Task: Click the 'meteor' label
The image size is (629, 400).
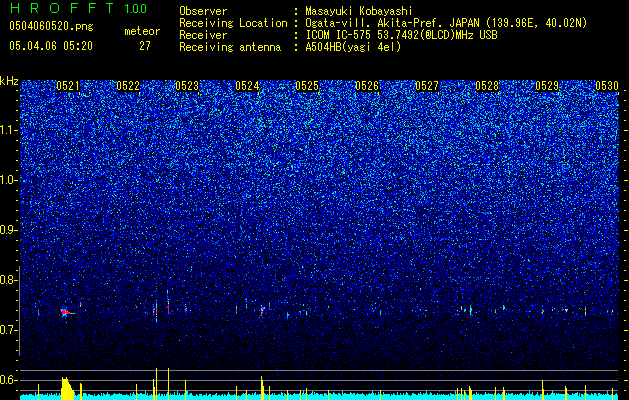Action: [142, 31]
